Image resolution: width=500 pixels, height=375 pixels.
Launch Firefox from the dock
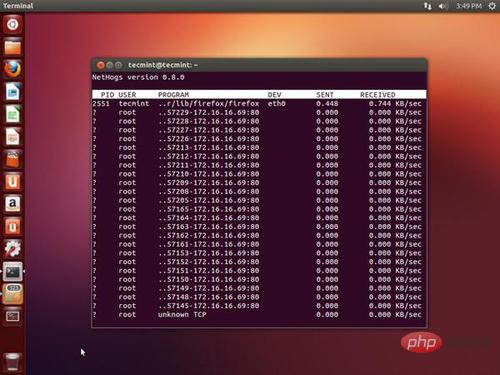pyautogui.click(x=13, y=69)
